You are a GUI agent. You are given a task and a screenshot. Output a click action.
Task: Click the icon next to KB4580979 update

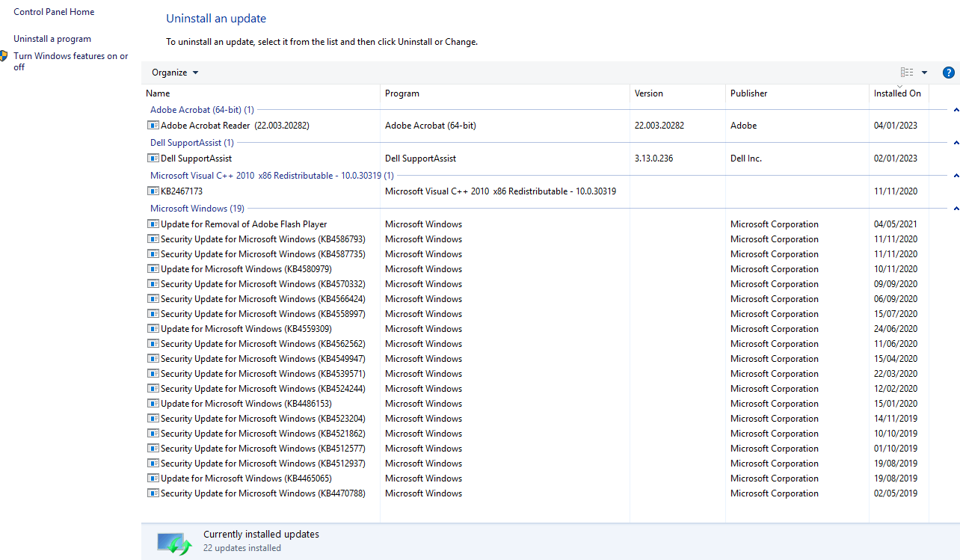tap(153, 269)
